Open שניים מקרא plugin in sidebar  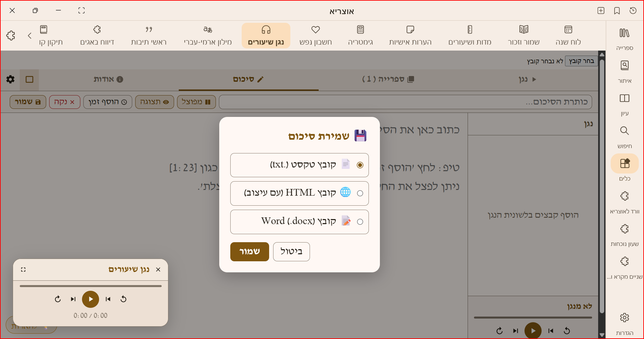[625, 267]
